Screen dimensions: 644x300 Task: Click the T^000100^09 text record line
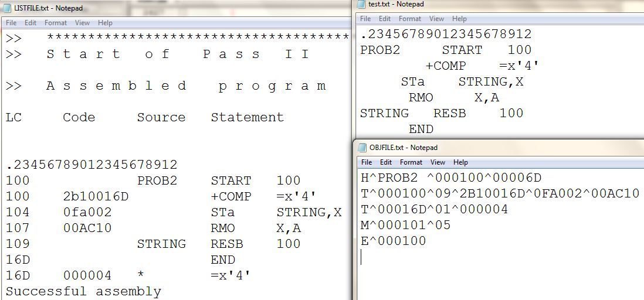click(500, 194)
